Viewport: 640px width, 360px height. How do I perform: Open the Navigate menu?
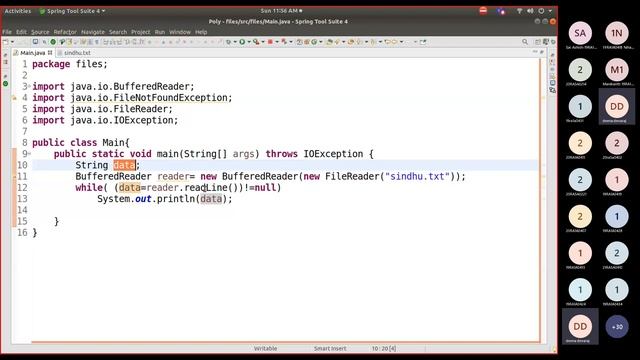[93, 32]
